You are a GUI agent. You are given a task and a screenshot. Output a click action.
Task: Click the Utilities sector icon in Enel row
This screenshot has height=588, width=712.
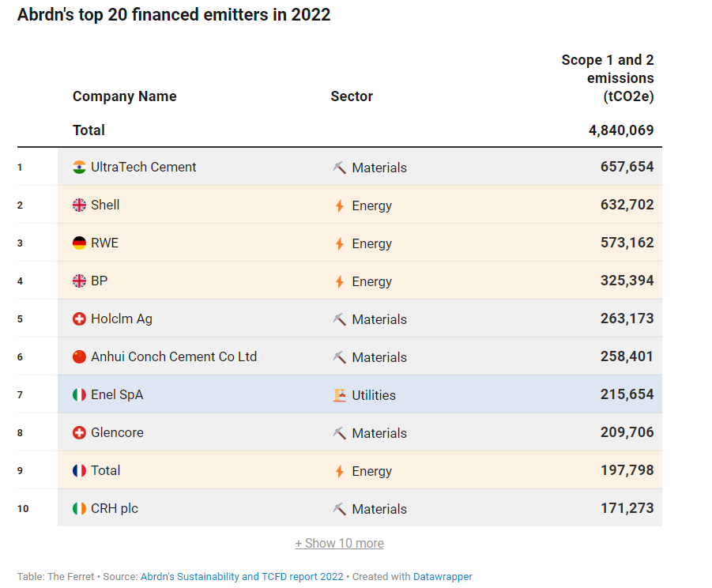click(340, 395)
